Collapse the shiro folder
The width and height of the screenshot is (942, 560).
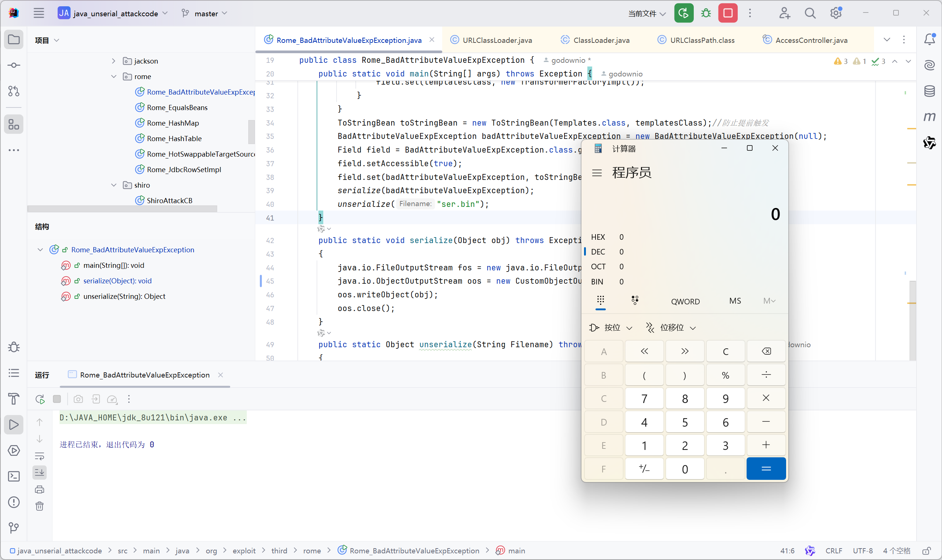[x=113, y=185]
